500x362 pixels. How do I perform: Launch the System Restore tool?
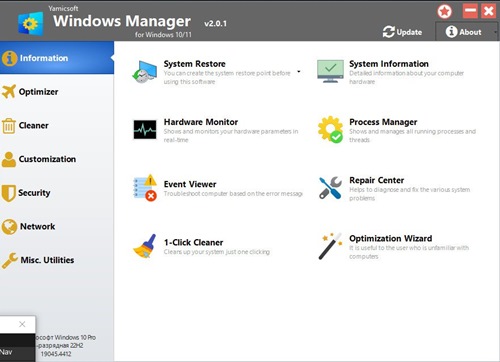(x=194, y=64)
